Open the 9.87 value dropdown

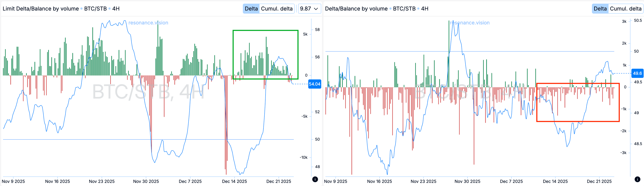pyautogui.click(x=309, y=9)
